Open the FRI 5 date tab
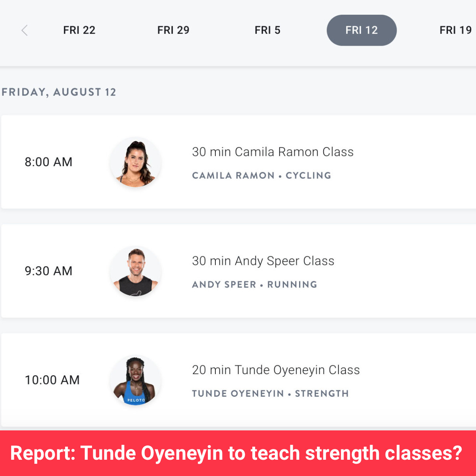Screen dimensions: 476x476 [267, 30]
